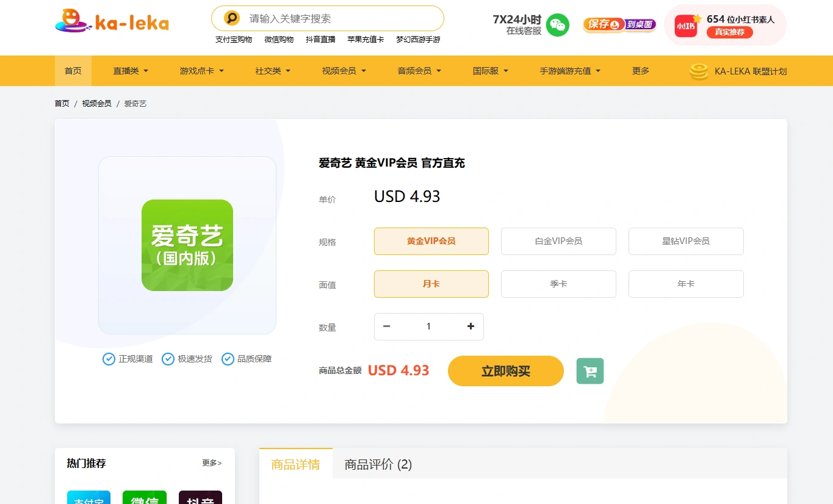
Task: Go to 首页 in nav bar
Action: 73,71
